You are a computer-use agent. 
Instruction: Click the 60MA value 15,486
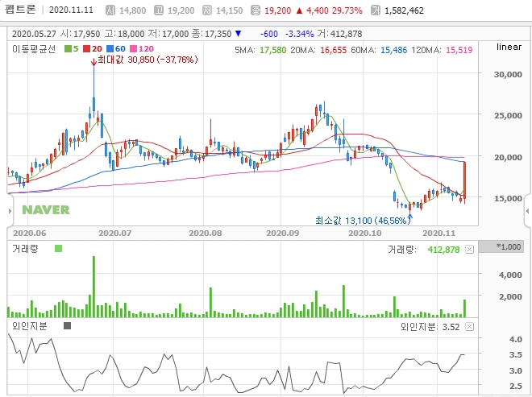pos(393,50)
